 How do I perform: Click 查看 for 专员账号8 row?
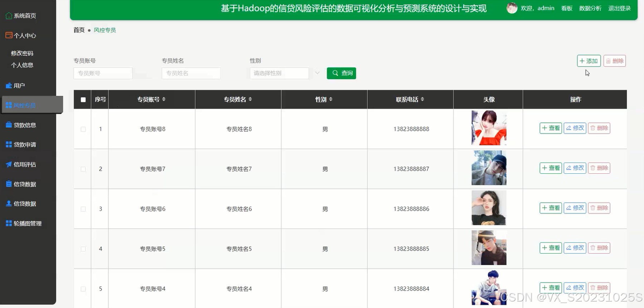(x=551, y=128)
